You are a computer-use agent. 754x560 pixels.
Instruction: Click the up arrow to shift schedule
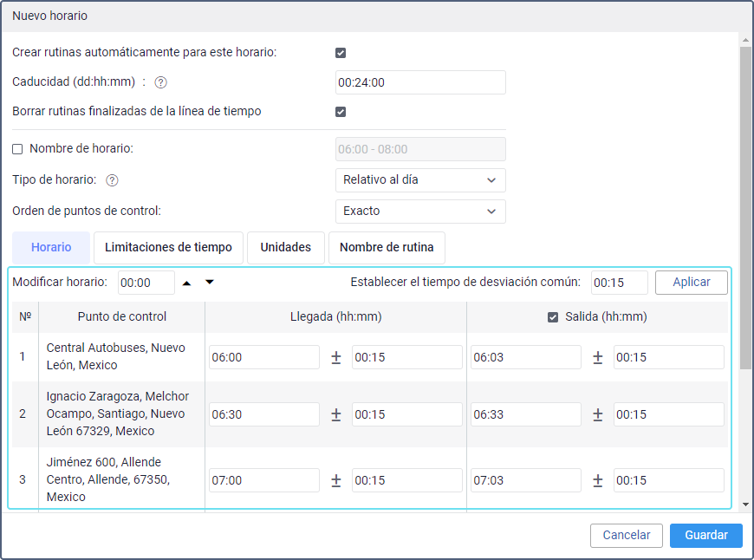pos(186,283)
